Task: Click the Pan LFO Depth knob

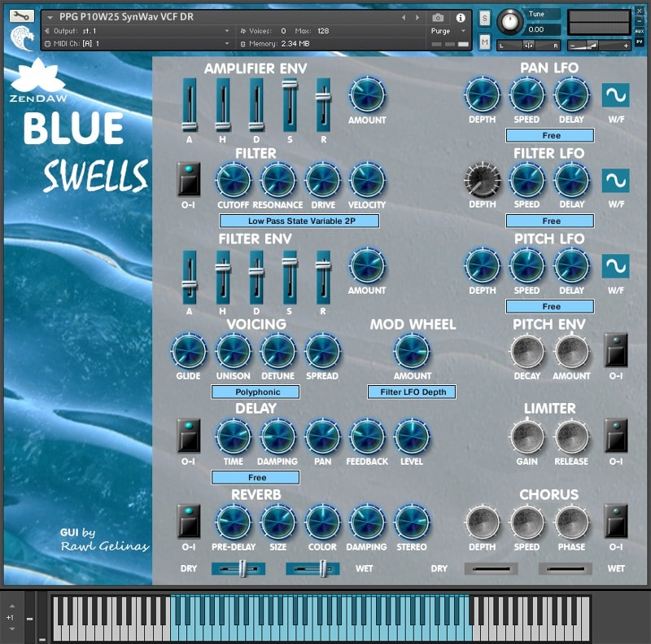Action: [x=482, y=95]
